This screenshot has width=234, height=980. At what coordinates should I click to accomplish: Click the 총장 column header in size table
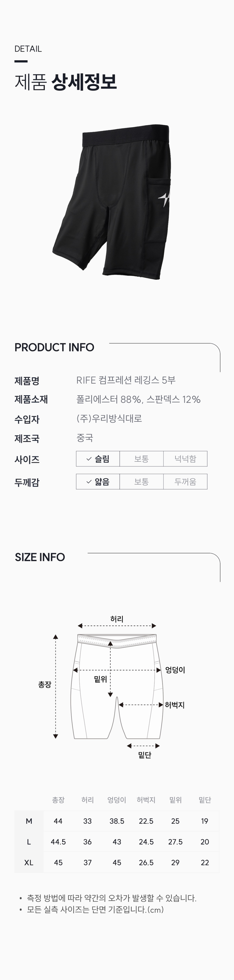[x=58, y=800]
